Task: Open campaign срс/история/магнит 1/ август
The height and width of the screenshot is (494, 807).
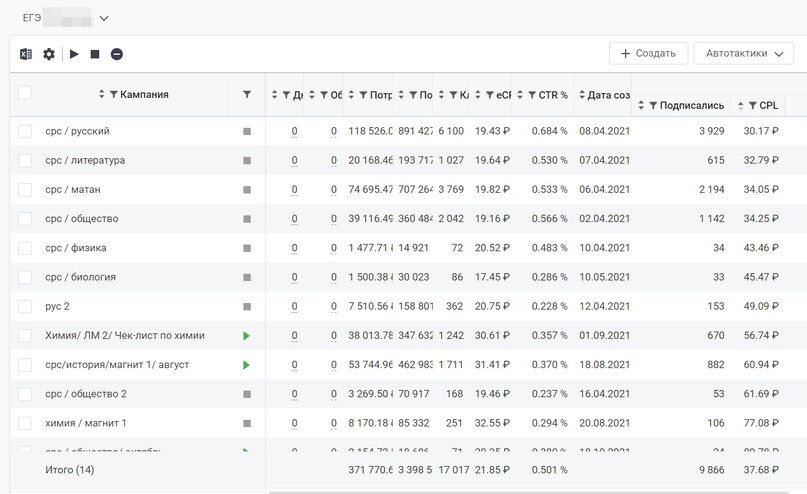Action: tap(117, 365)
